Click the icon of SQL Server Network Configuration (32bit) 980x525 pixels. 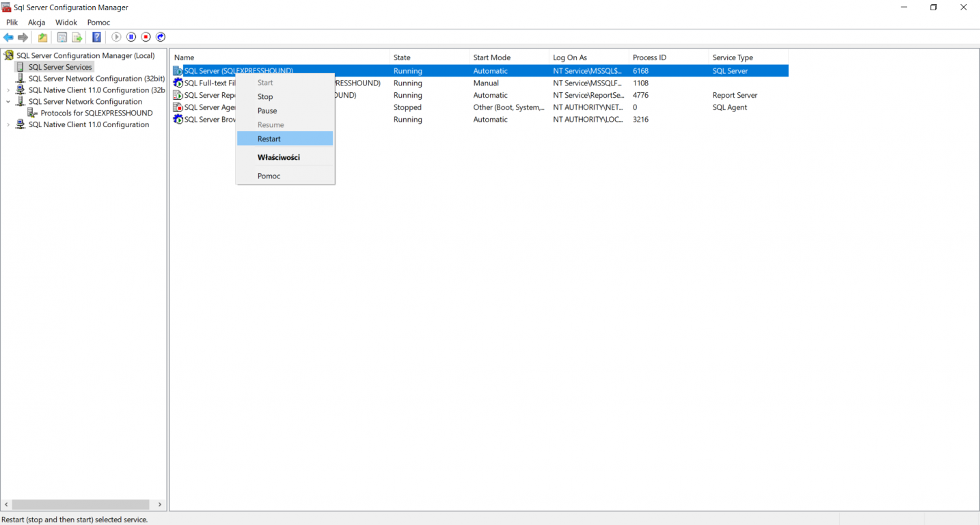(x=21, y=79)
